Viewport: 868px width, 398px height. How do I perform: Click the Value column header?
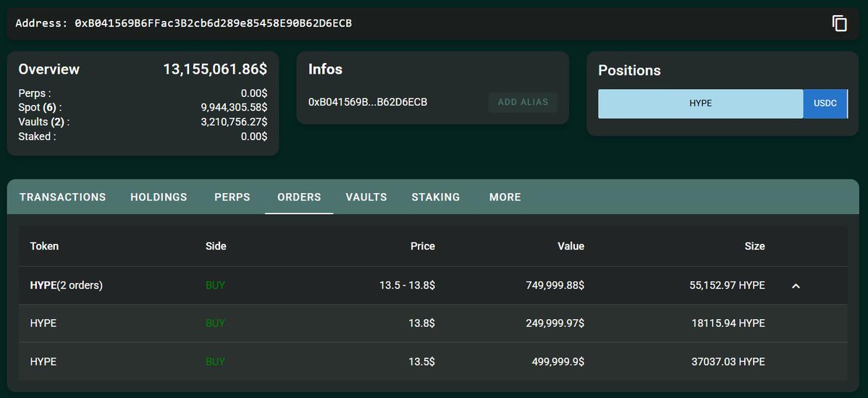570,246
